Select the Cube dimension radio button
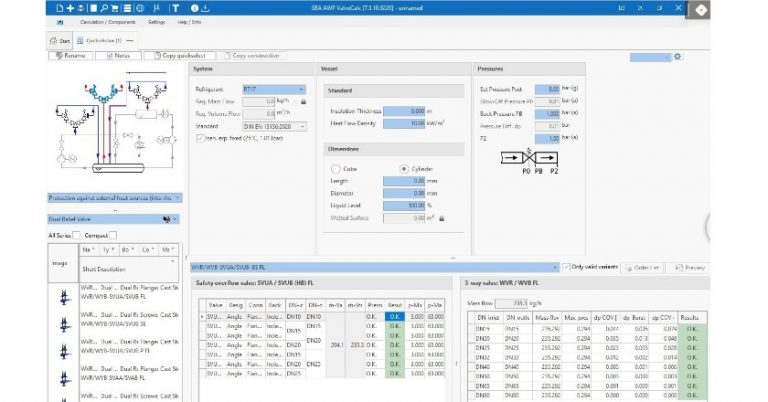The width and height of the screenshot is (768, 402). [336, 169]
